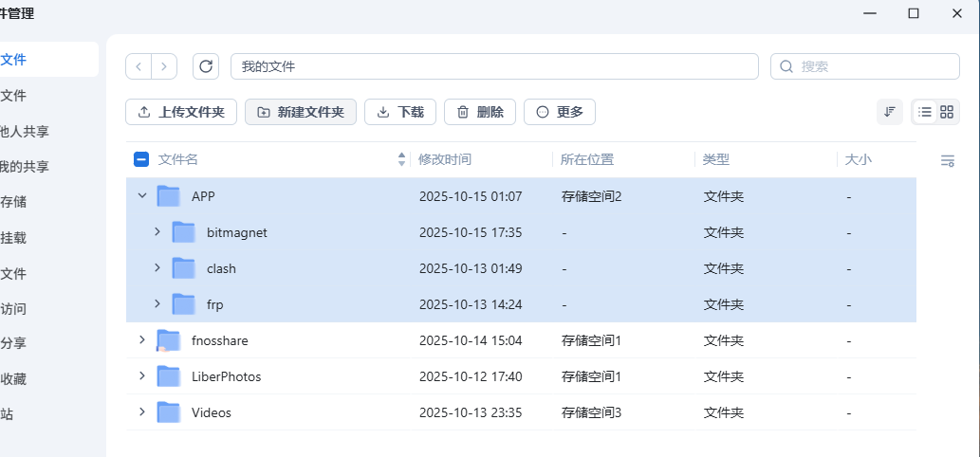Click the fnosshare shared folder icon
Screen dimensions: 980x457
tap(168, 340)
